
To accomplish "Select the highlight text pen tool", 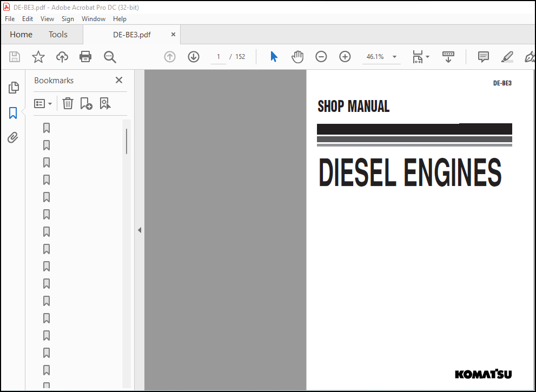I will point(507,57).
